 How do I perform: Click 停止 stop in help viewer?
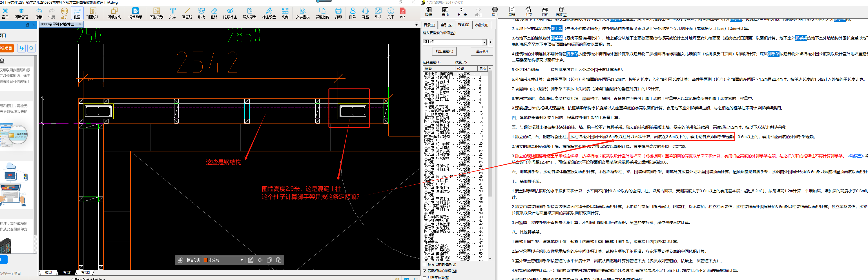pos(495,12)
